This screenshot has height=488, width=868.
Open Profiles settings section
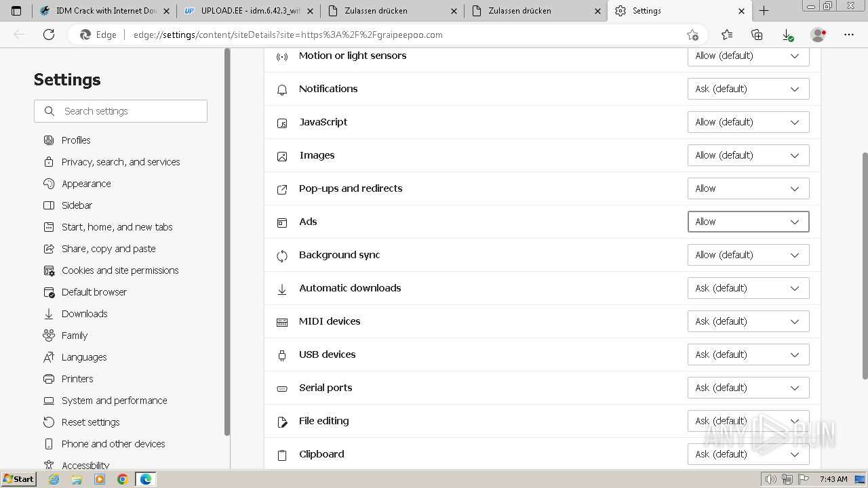[x=76, y=140]
